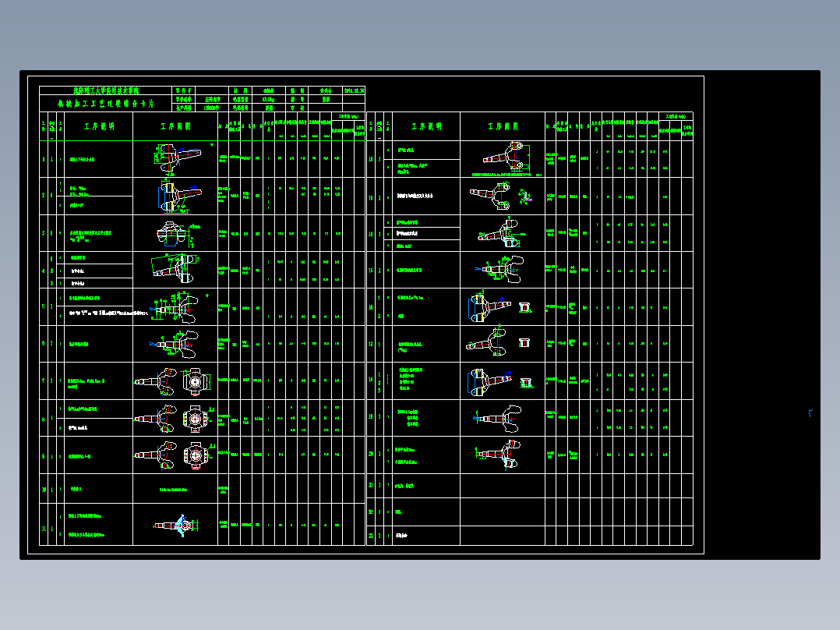The image size is (840, 630).
Task: Select the process sketch in row 4
Action: (x=176, y=269)
